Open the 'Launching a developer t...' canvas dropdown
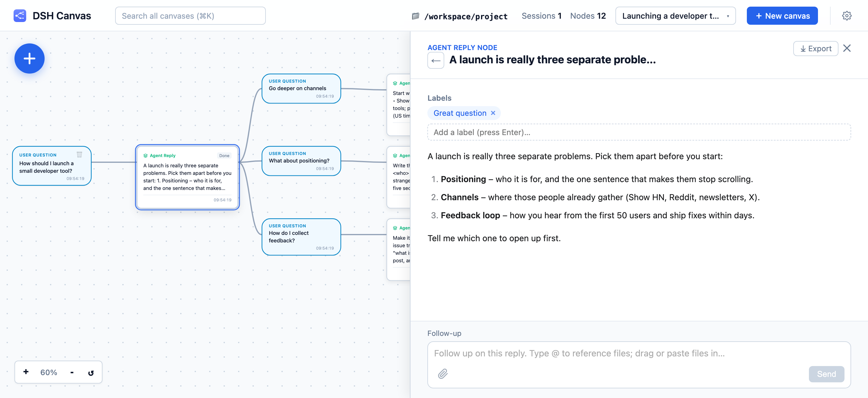 (x=675, y=16)
